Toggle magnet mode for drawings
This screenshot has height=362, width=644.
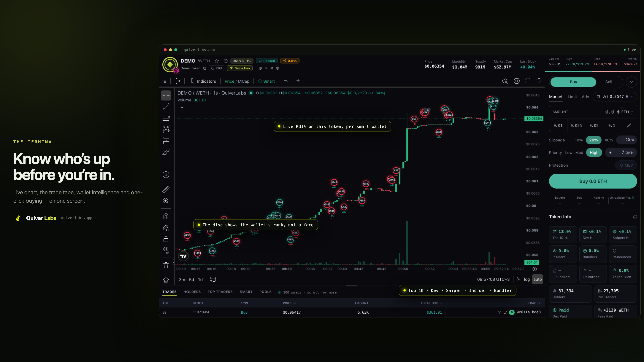166,216
